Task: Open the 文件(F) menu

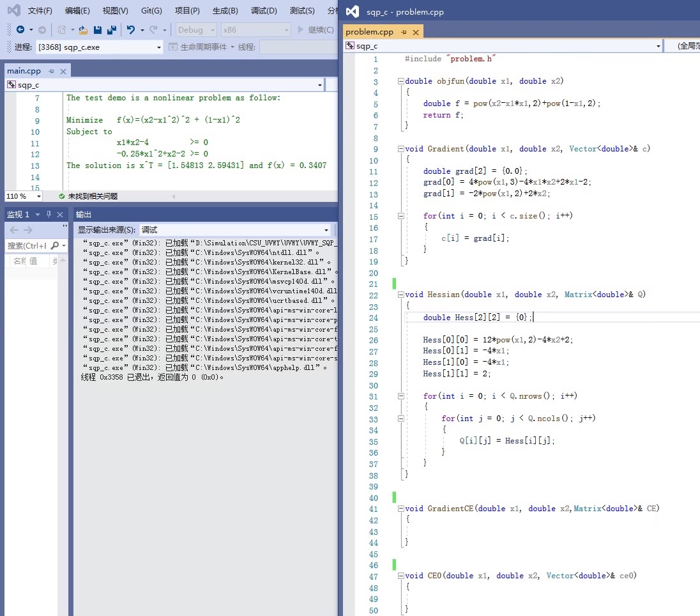Action: [x=40, y=11]
